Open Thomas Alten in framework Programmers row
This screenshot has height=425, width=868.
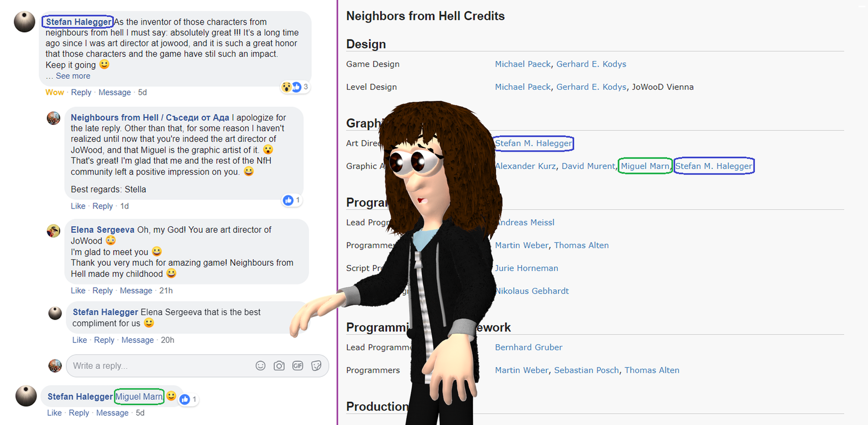point(652,370)
